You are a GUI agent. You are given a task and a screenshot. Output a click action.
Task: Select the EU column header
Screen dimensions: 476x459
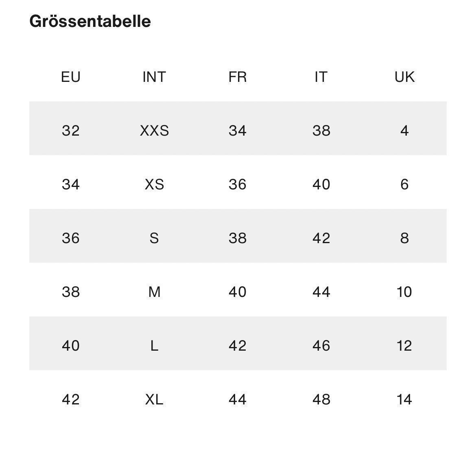[x=71, y=77]
